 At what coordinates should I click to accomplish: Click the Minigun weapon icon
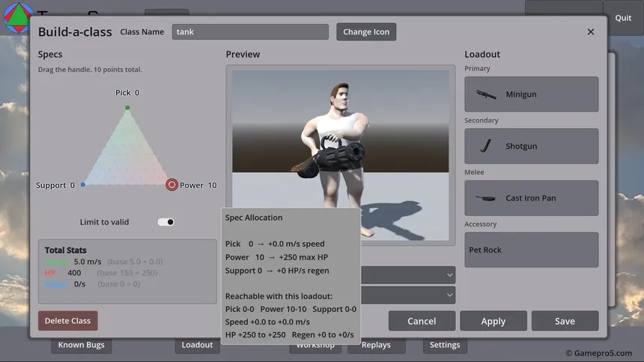486,94
